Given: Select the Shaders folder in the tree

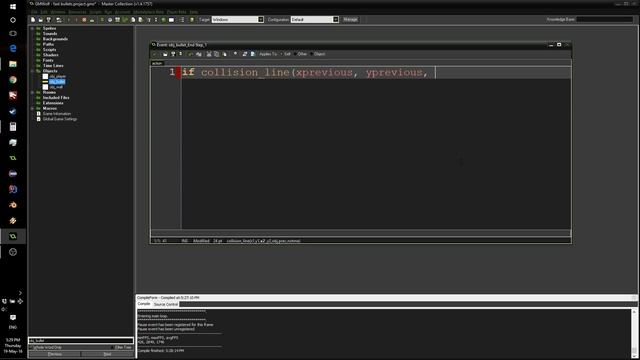Looking at the screenshot, I should point(51,55).
